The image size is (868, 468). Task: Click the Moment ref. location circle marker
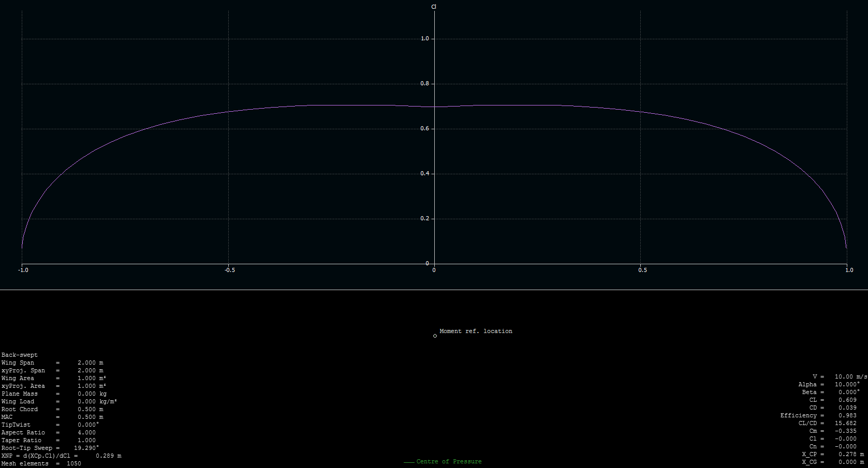tap(435, 336)
